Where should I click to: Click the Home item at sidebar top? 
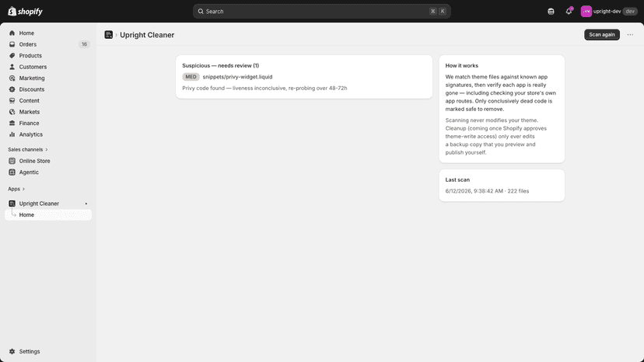pos(48,33)
